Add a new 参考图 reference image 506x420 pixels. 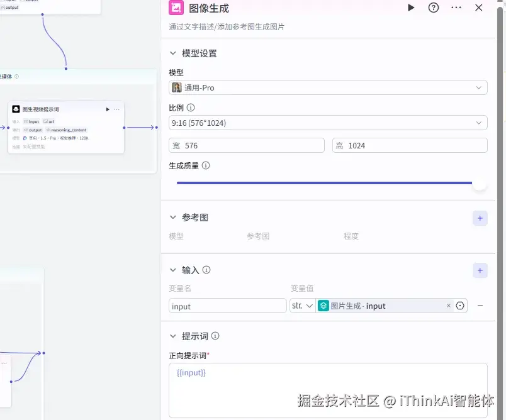point(480,218)
